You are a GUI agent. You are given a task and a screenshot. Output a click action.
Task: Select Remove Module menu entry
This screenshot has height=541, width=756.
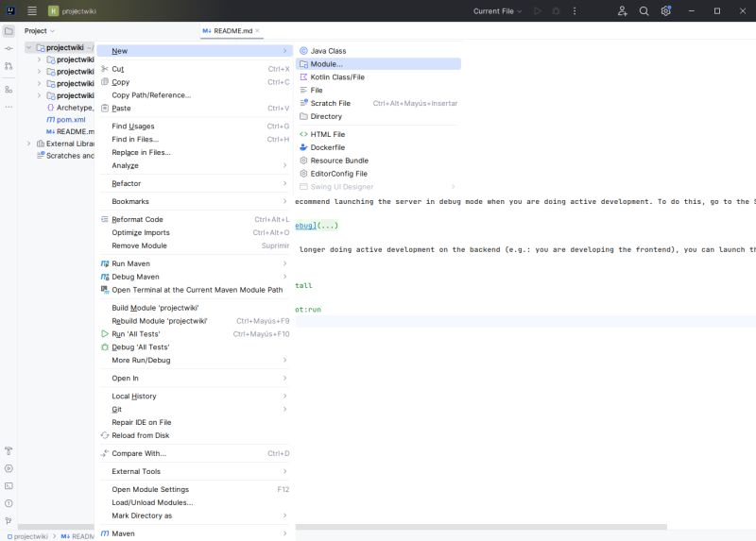(x=195, y=245)
